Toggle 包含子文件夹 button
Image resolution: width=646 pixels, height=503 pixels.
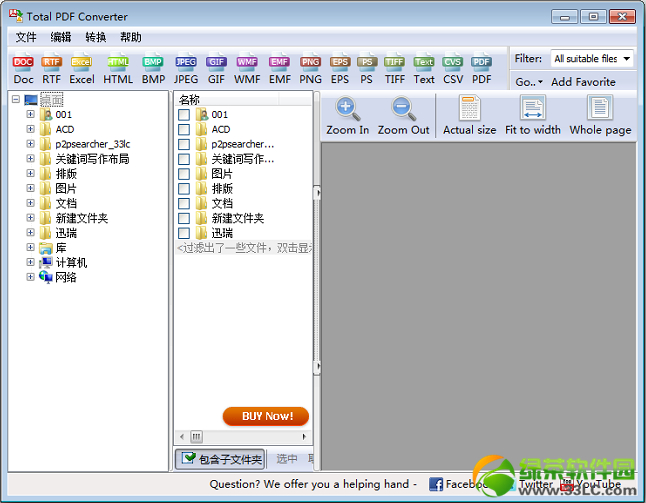coord(220,459)
